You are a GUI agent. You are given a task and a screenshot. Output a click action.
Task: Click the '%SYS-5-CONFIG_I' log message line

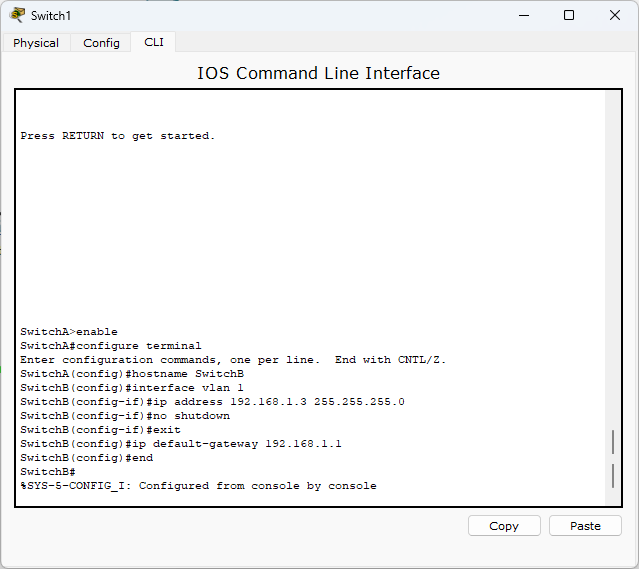[x=198, y=486]
